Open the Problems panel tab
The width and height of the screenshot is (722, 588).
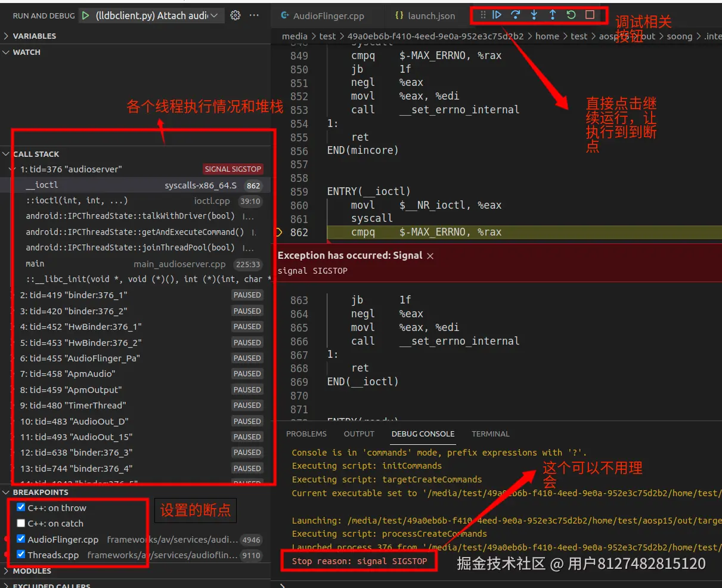[x=306, y=434]
